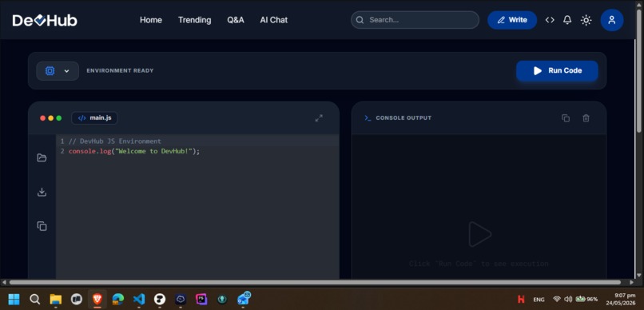The image size is (644, 310).
Task: Click the DevHub logo
Action: (x=45, y=20)
